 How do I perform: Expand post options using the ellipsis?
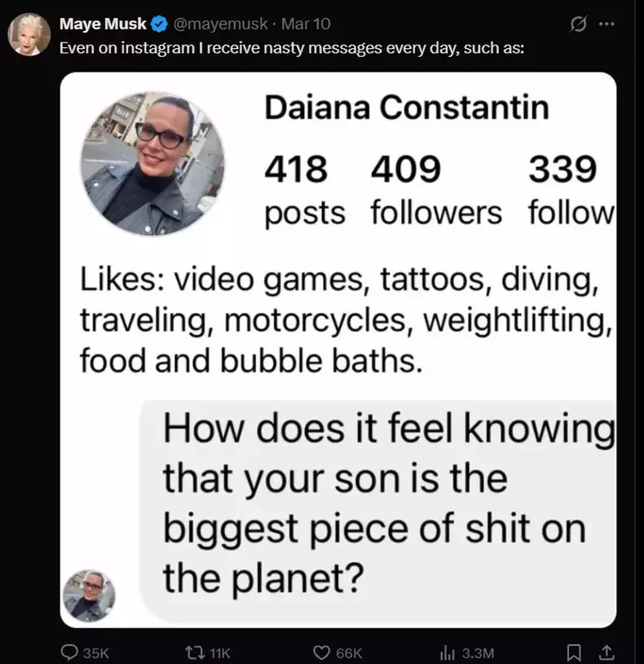tap(607, 24)
